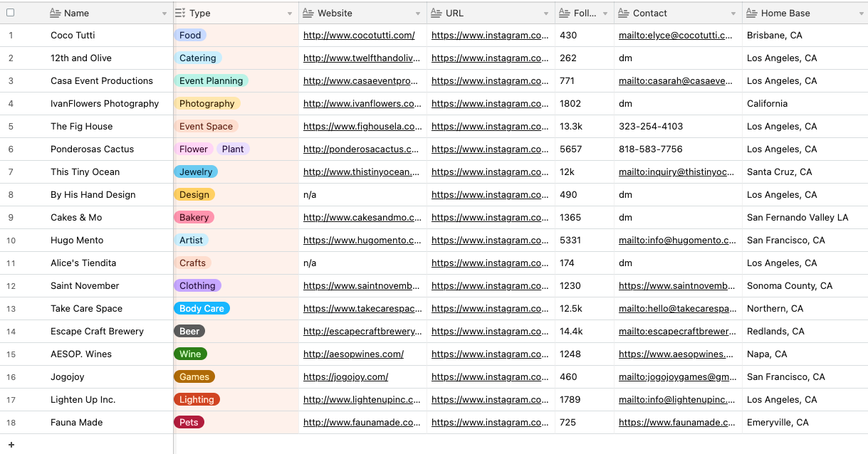Select the Emeryville, CA home base cell
The height and width of the screenshot is (454, 868).
(x=805, y=422)
